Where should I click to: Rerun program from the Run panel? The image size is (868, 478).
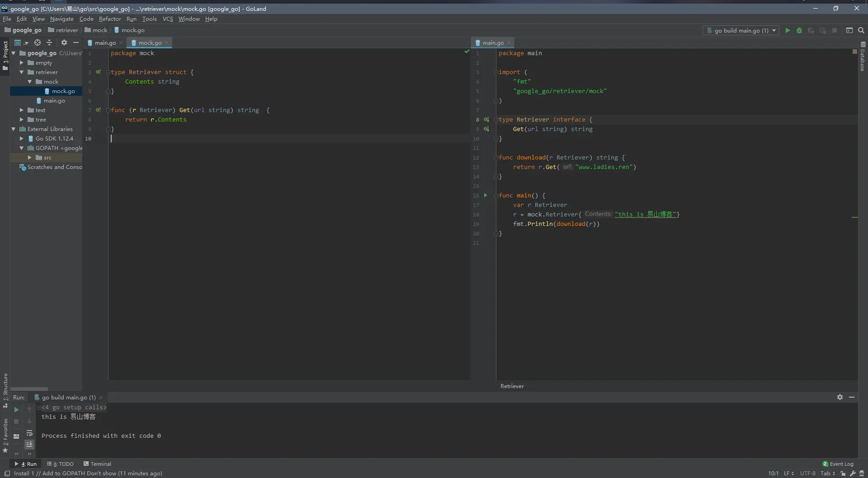pos(16,410)
